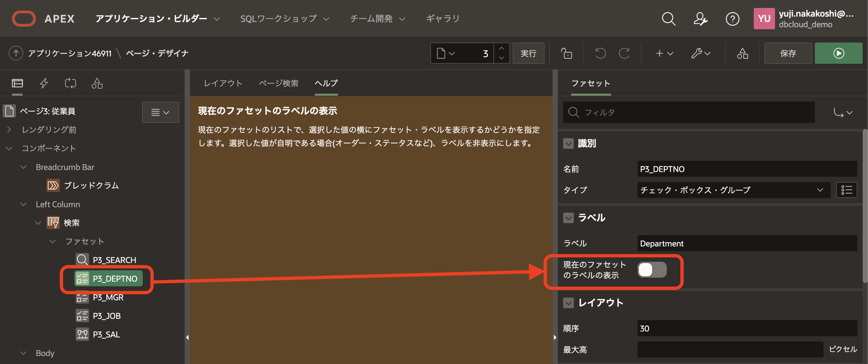
Task: Open the help question-mark icon
Action: tap(732, 19)
